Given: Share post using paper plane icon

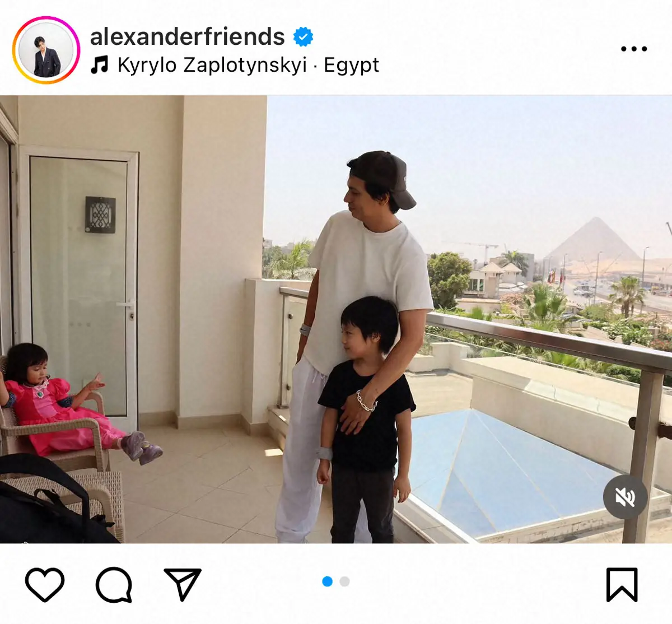Looking at the screenshot, I should tap(183, 584).
